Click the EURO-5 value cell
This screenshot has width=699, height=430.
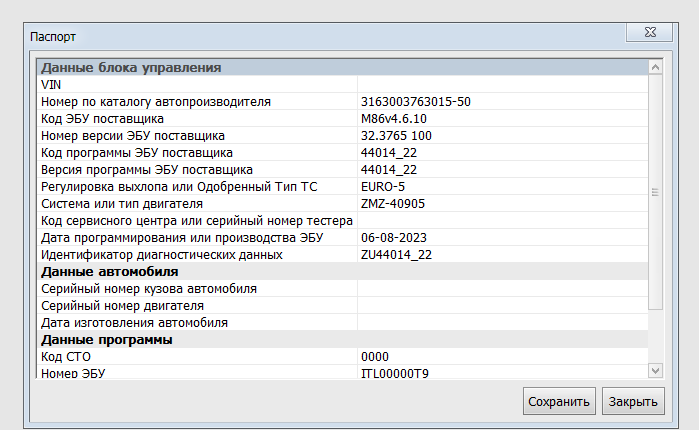pyautogui.click(x=502, y=186)
